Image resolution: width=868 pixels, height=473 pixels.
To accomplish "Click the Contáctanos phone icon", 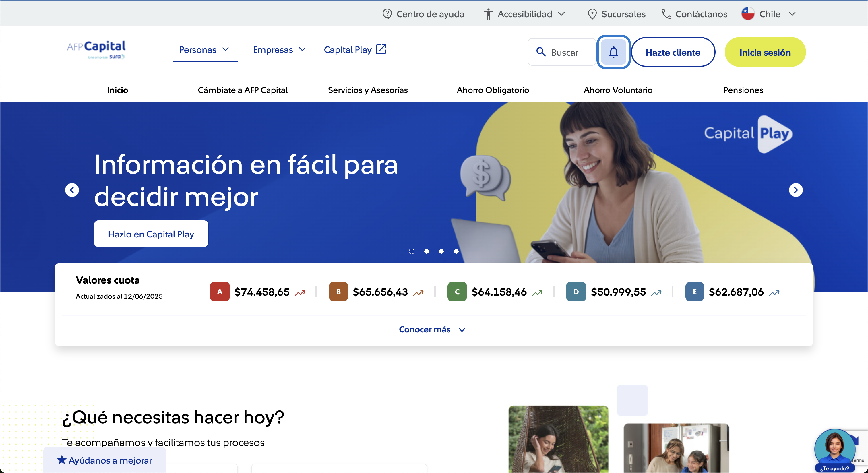I will (x=665, y=14).
